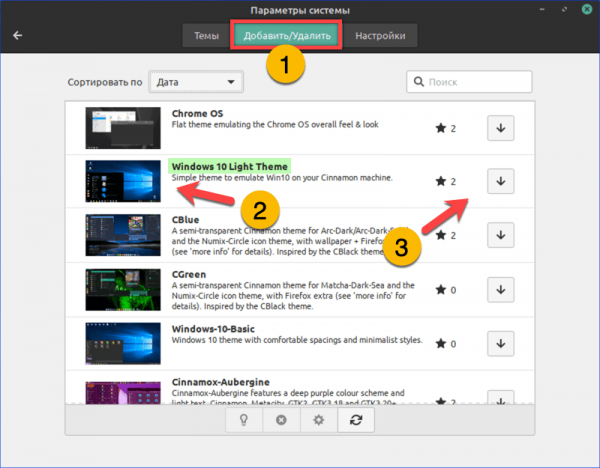
Task: Open CGreen theme thumbnail
Action: pos(123,290)
